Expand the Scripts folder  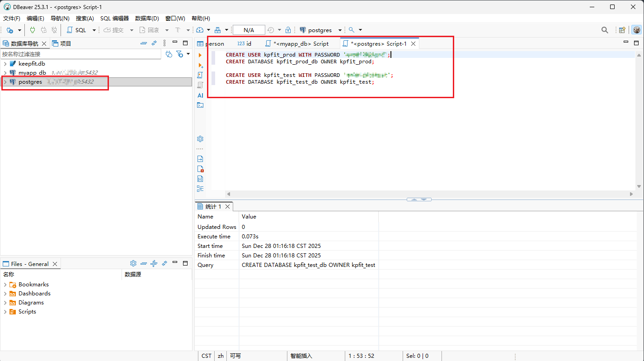tap(5, 312)
